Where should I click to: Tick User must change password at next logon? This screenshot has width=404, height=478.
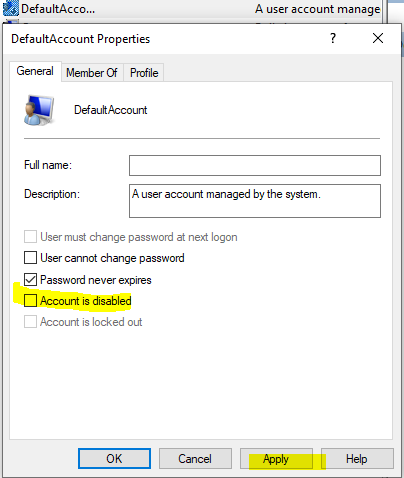tap(30, 237)
